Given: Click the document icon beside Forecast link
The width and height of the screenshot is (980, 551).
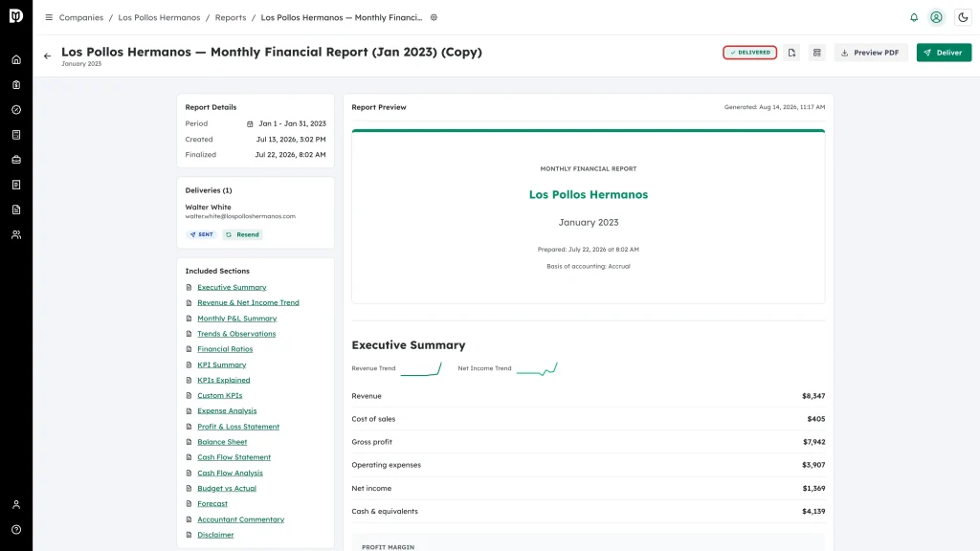Looking at the screenshot, I should pyautogui.click(x=189, y=503).
